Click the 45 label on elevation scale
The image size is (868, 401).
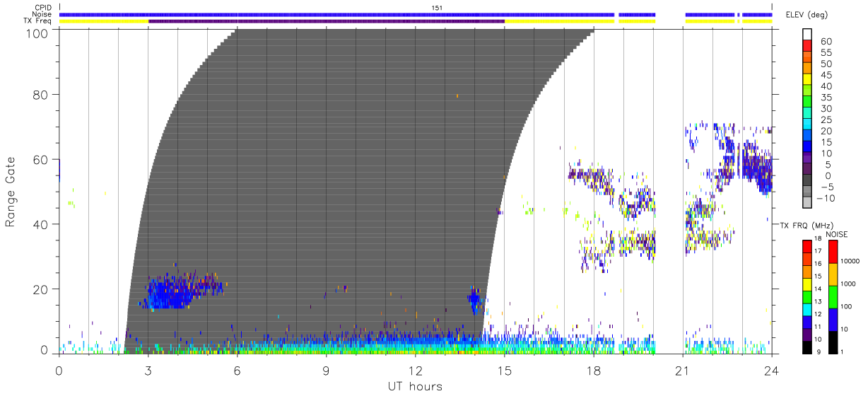826,75
